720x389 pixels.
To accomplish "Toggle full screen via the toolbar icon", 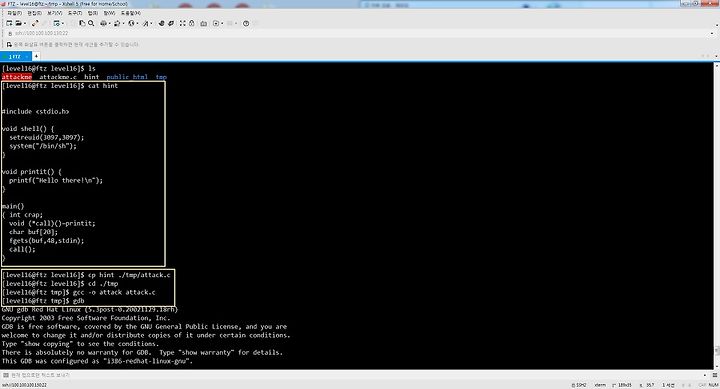I will (182, 23).
